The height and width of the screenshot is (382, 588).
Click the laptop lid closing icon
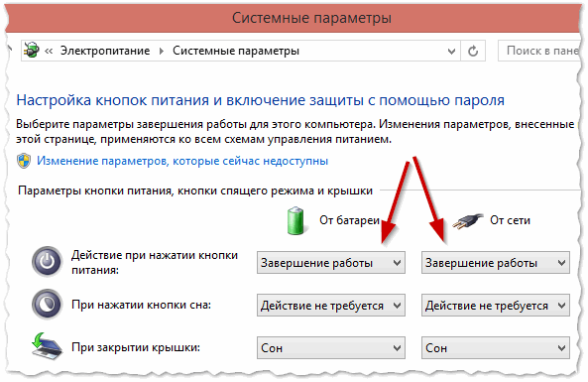tap(47, 346)
